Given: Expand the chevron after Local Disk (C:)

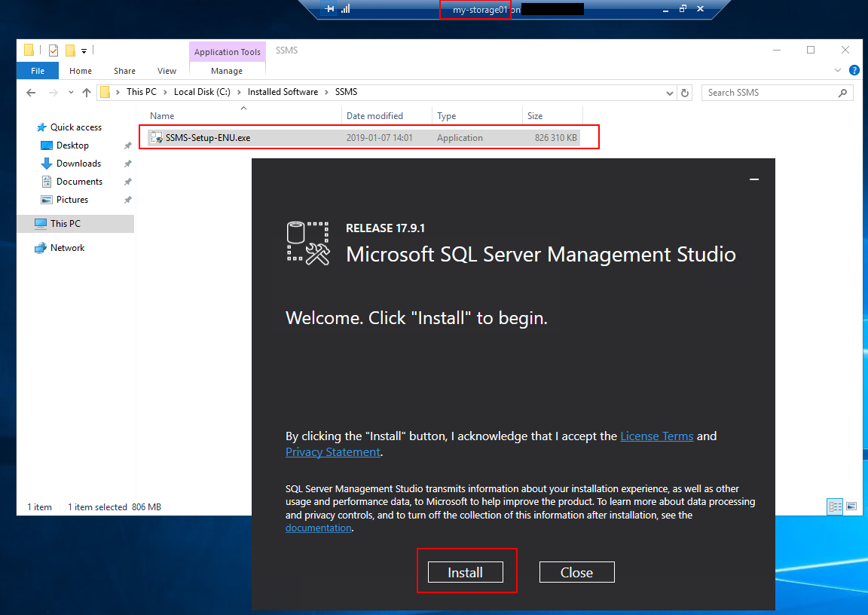Looking at the screenshot, I should click(x=239, y=92).
